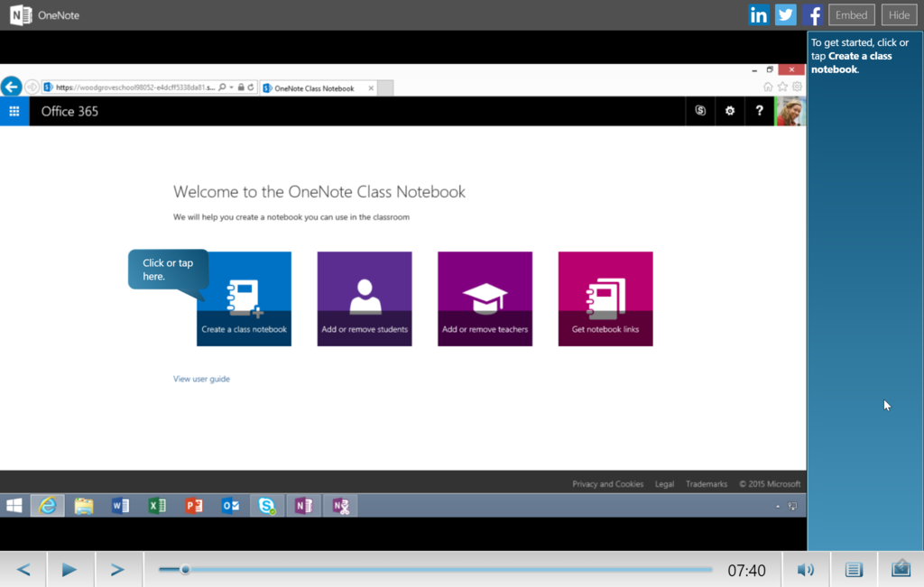Click the Hide button
The image size is (924, 587).
coord(899,14)
